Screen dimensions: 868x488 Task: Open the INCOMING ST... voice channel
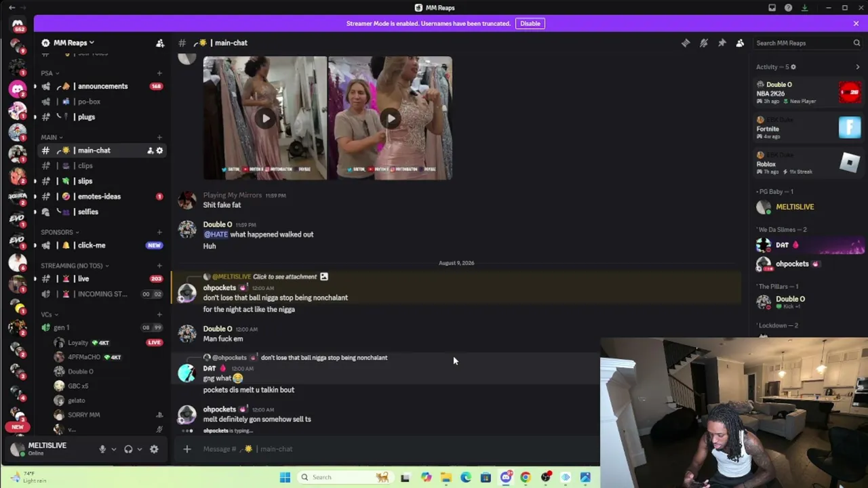(x=102, y=294)
